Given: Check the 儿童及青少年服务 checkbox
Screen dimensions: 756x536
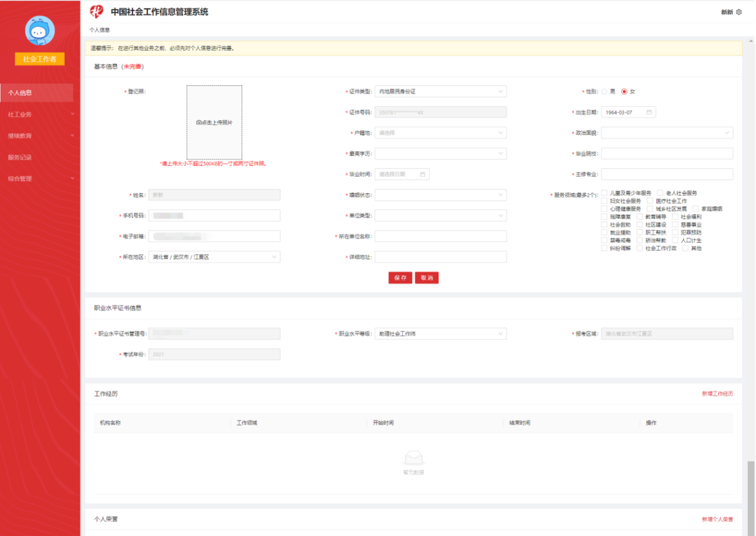Looking at the screenshot, I should pyautogui.click(x=604, y=193).
